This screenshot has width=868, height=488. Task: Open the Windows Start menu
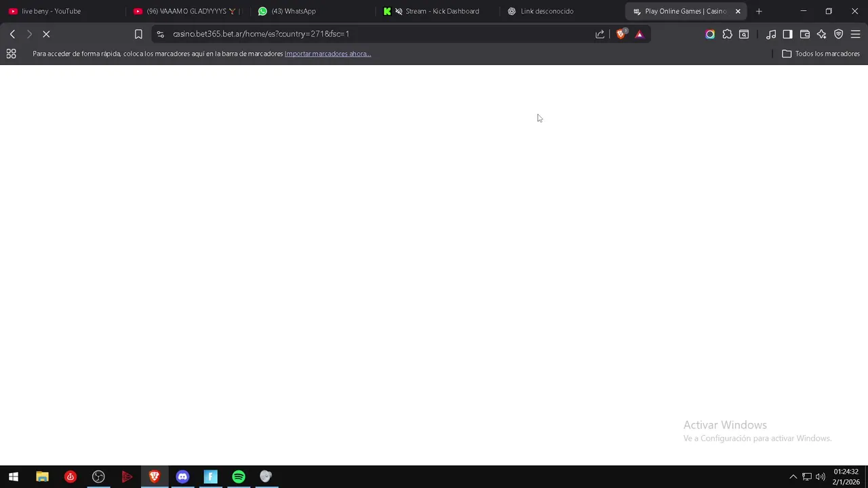click(x=13, y=476)
